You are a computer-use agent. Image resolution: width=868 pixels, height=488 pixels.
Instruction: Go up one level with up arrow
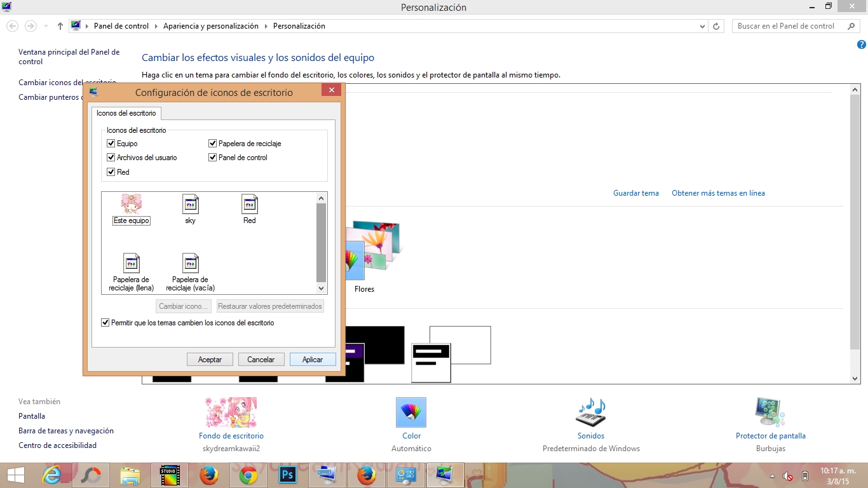[60, 26]
